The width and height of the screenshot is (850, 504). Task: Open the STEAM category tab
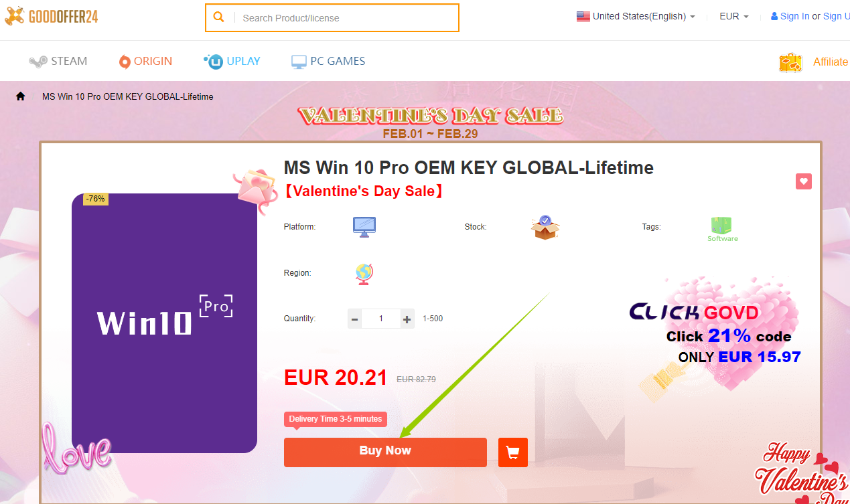(x=58, y=61)
